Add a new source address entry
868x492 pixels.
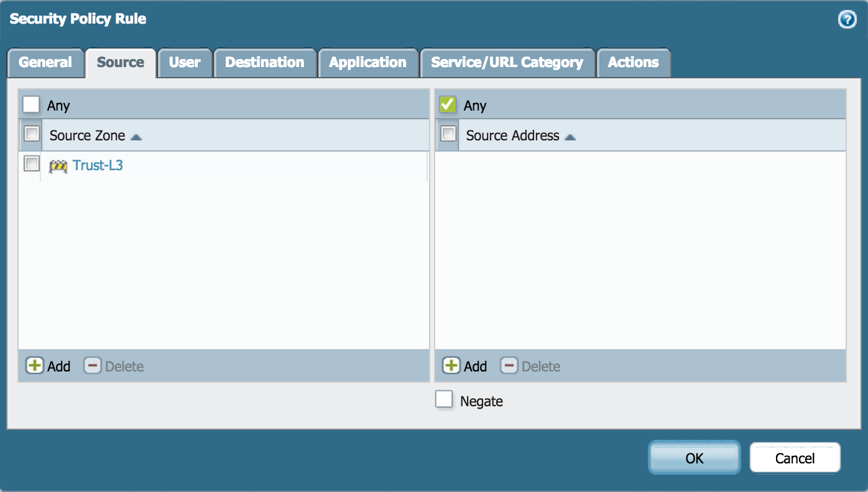coord(464,366)
